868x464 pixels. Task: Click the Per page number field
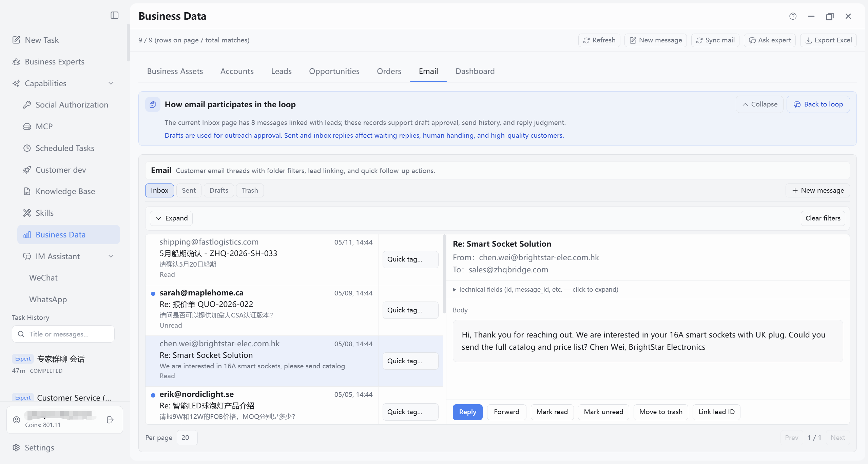click(x=187, y=438)
